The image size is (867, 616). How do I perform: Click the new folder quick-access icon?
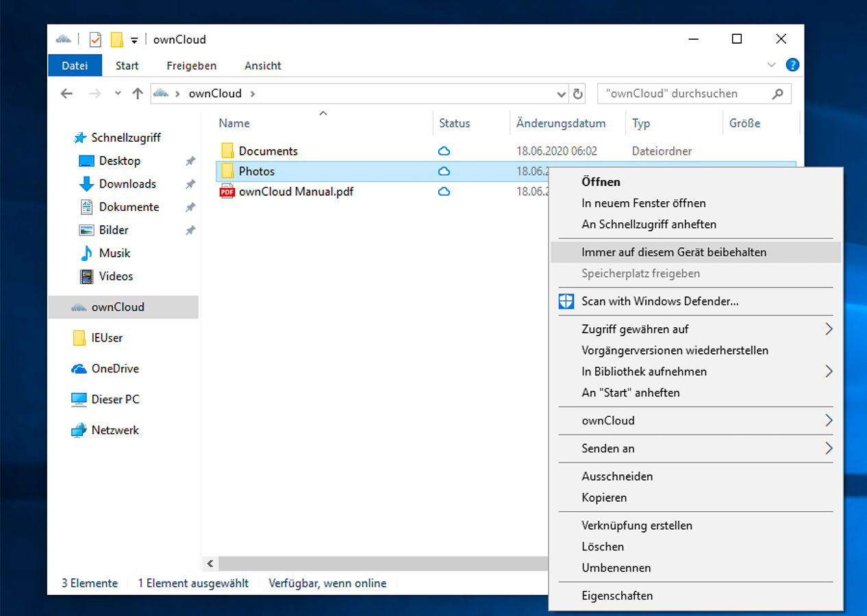[x=117, y=40]
